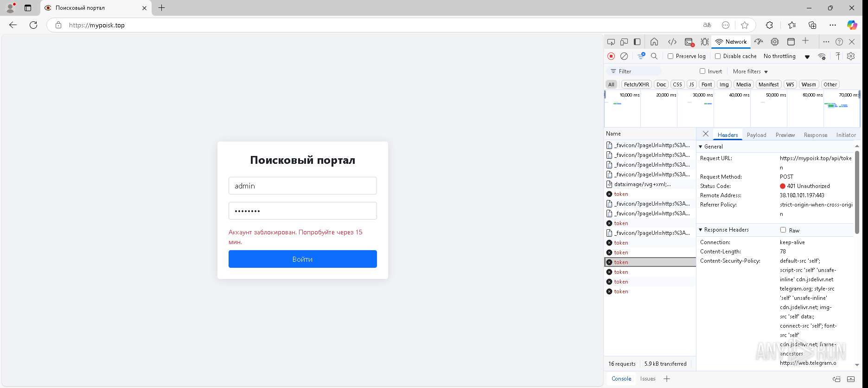868x388 pixels.
Task: Filter requests by CSS type
Action: coord(677,84)
